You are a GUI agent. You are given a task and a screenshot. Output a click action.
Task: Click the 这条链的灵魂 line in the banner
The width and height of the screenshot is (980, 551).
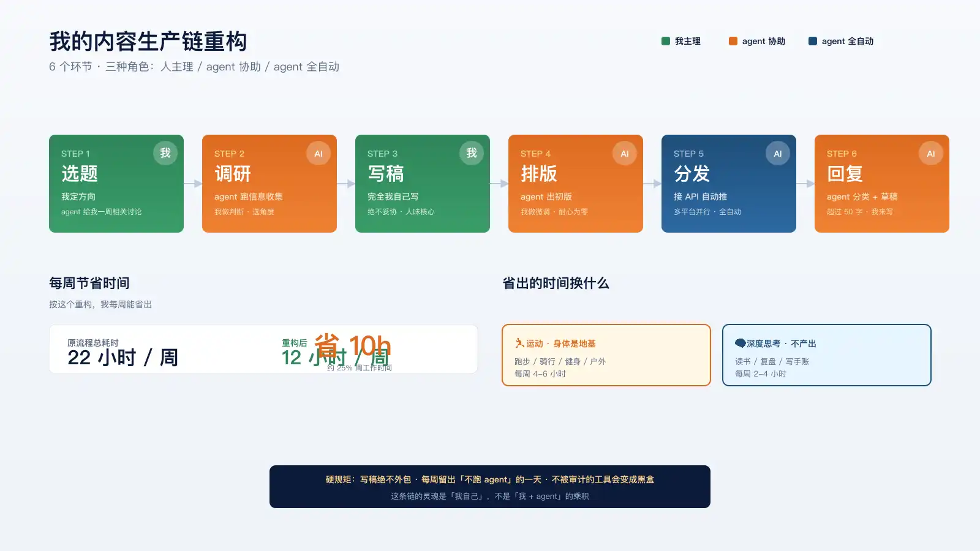[x=490, y=496]
